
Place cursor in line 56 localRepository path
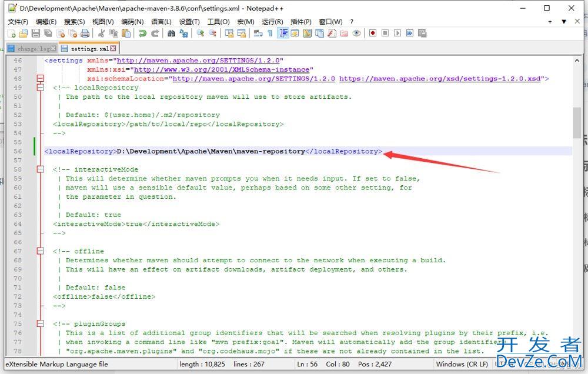point(211,151)
